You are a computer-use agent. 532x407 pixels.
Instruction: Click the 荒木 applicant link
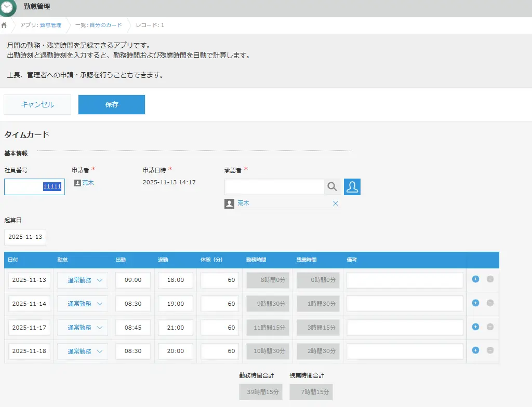click(x=88, y=183)
